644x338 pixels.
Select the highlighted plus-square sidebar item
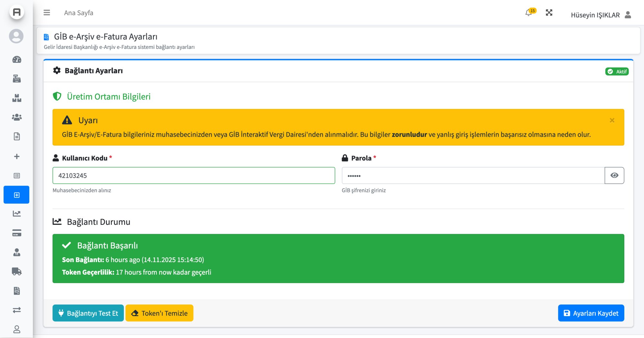(17, 195)
